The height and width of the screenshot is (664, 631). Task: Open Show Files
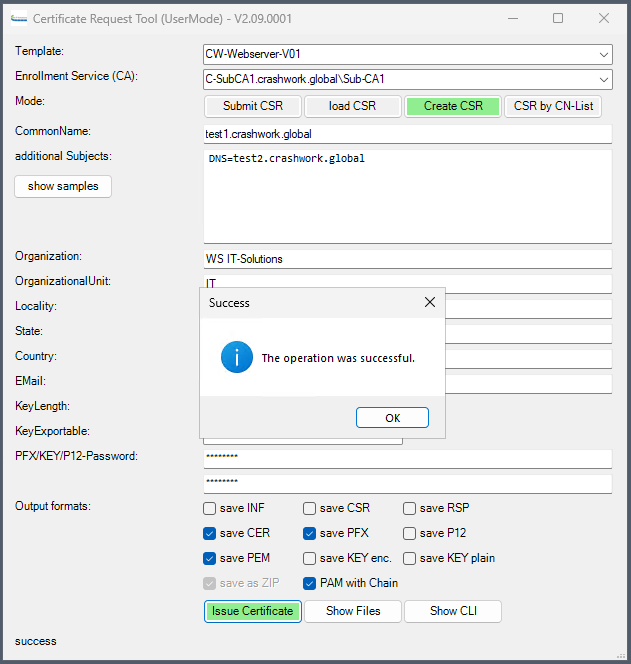pos(353,611)
